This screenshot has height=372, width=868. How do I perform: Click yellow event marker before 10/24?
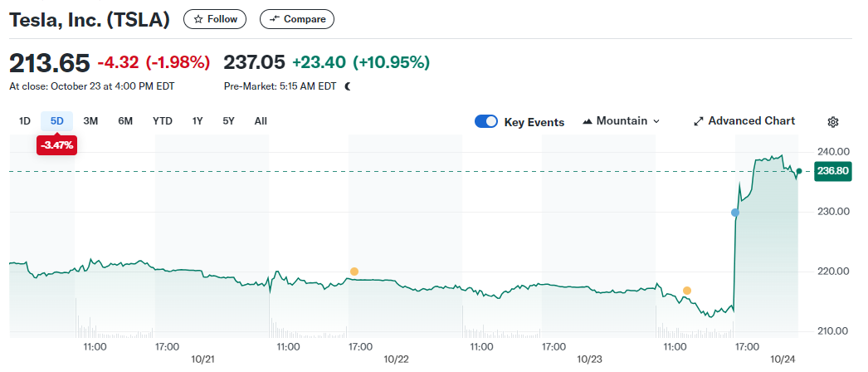click(687, 290)
